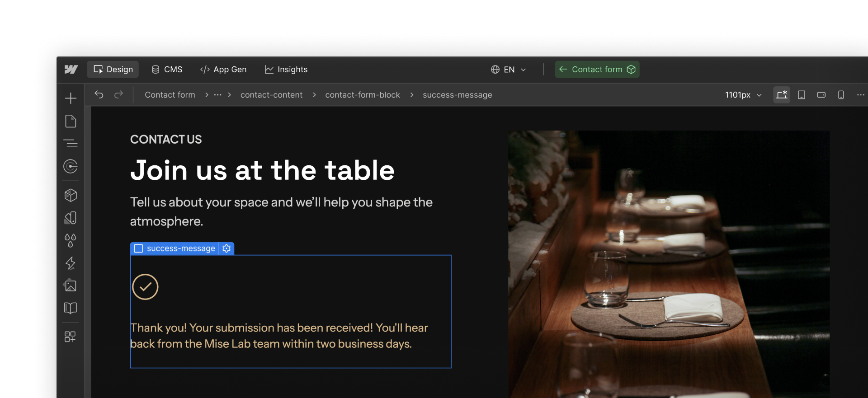This screenshot has height=398, width=868.
Task: Open the Navigator panel icon
Action: [71, 144]
